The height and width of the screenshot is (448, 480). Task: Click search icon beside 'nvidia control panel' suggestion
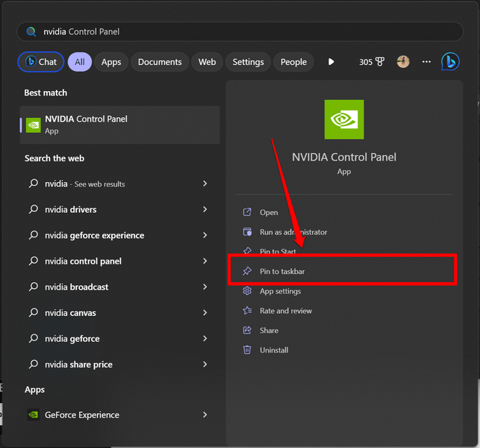pyautogui.click(x=34, y=261)
